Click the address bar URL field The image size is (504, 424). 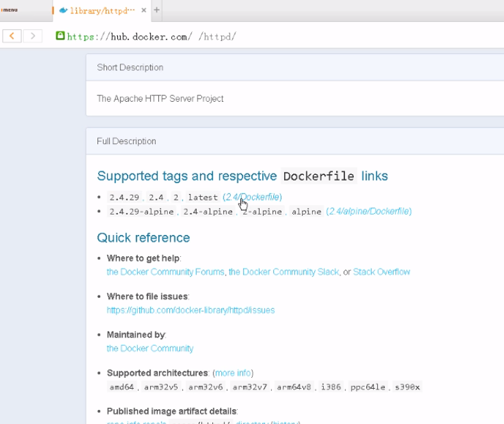[152, 37]
